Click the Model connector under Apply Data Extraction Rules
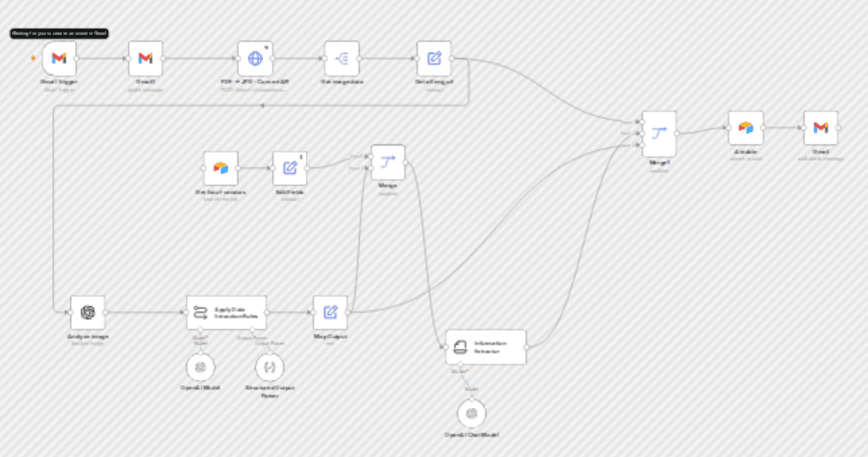The image size is (868, 457). (200, 330)
